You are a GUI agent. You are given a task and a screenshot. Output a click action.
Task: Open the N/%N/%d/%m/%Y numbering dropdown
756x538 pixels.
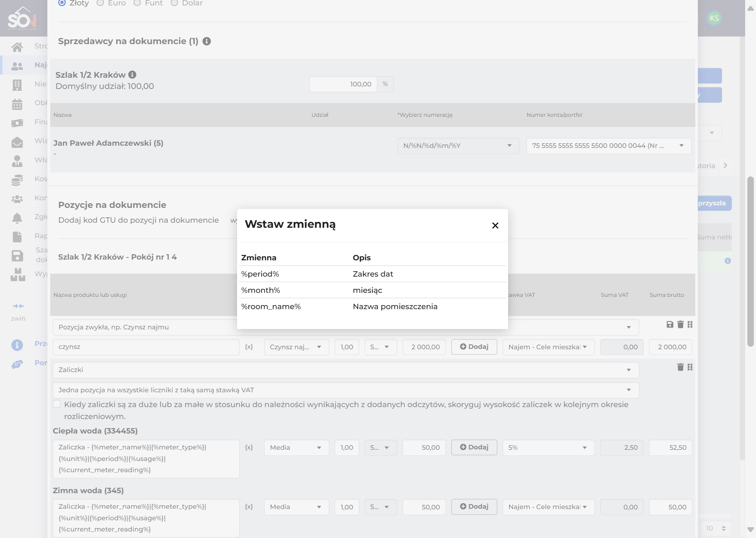point(458,146)
